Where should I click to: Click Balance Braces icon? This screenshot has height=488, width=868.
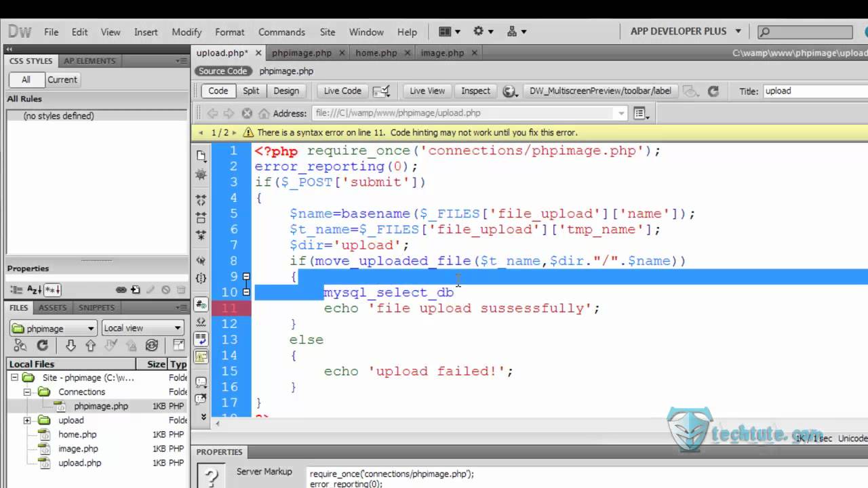(201, 278)
